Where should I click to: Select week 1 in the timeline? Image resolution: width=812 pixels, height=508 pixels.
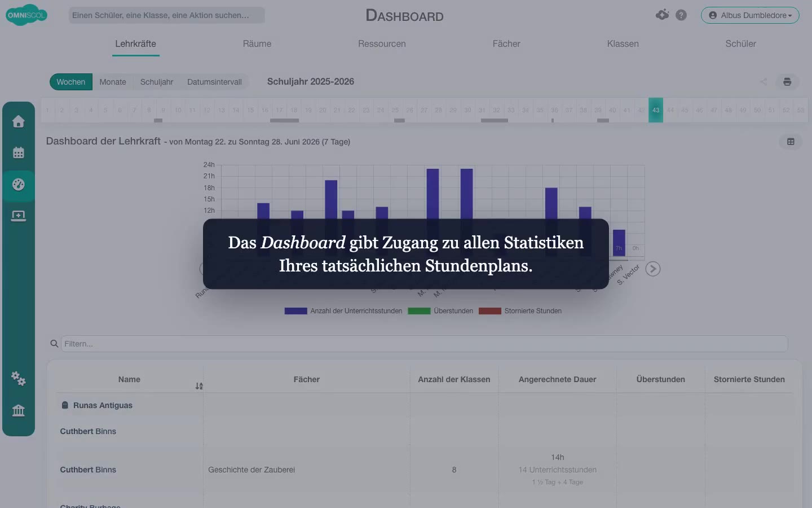(47, 110)
